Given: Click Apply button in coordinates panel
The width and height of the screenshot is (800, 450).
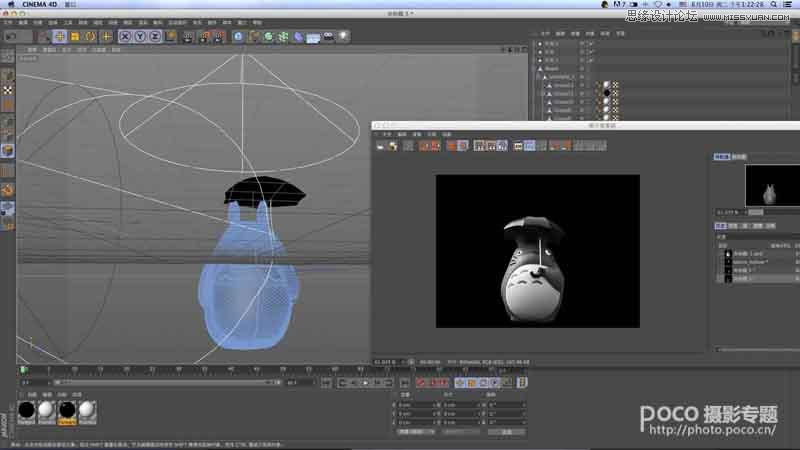Looking at the screenshot, I should [506, 432].
